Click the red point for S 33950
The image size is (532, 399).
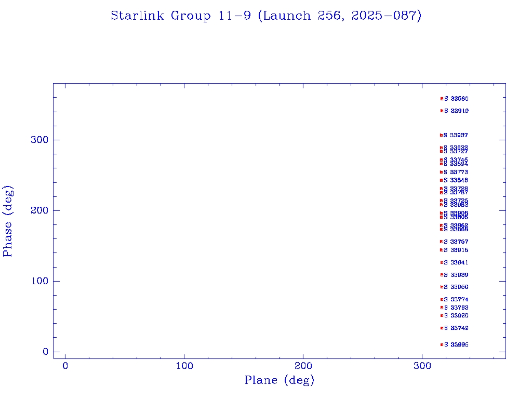pyautogui.click(x=442, y=287)
